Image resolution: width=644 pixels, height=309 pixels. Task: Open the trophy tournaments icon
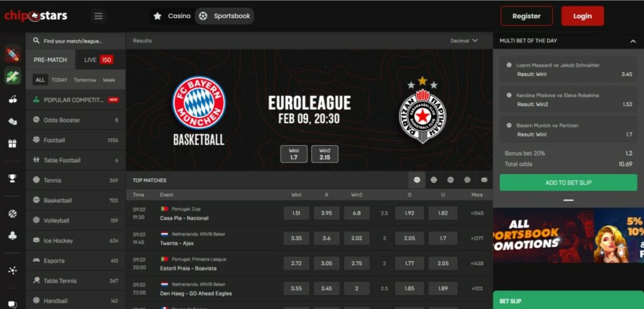[13, 178]
